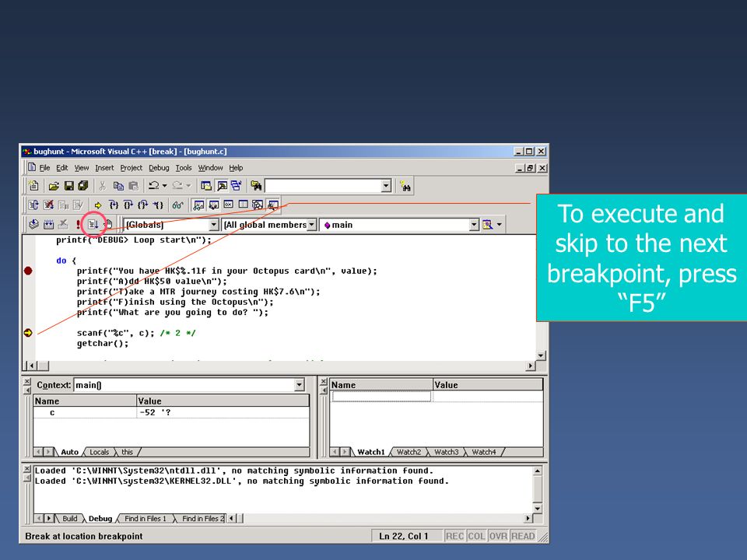Open the Find text combo box dropdown
The image size is (747, 560).
[x=387, y=186]
